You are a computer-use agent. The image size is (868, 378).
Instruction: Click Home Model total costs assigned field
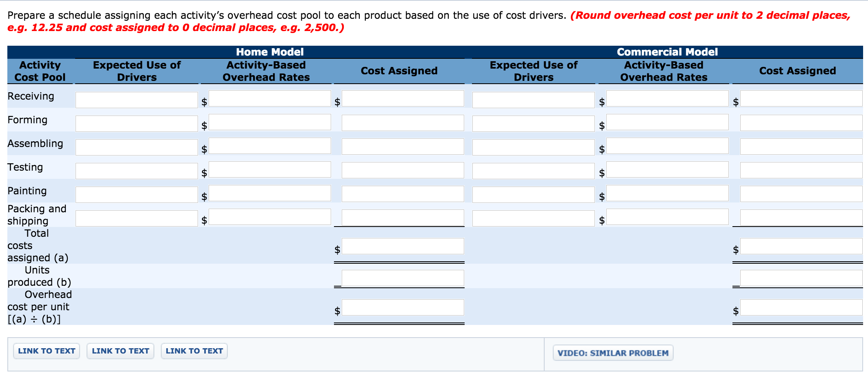[x=403, y=246]
